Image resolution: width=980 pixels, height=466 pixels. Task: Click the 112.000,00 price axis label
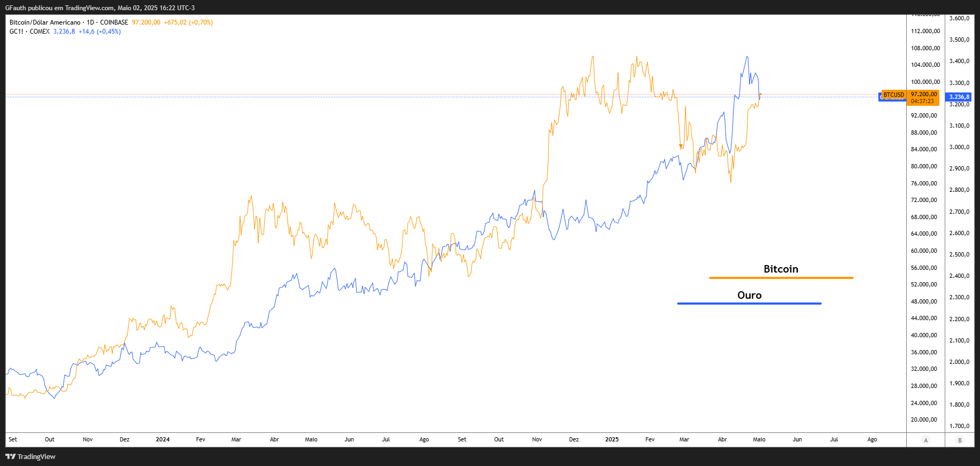tap(925, 31)
